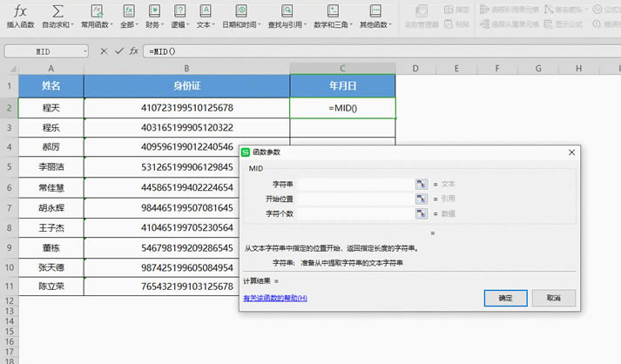Click the 插入函数 fx icon
Screen dimensions: 621x364
coord(20,11)
